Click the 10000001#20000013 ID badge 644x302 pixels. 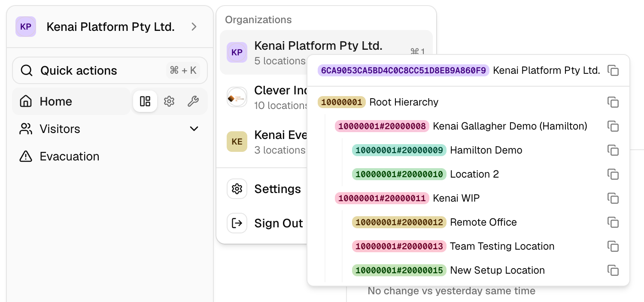pyautogui.click(x=399, y=246)
